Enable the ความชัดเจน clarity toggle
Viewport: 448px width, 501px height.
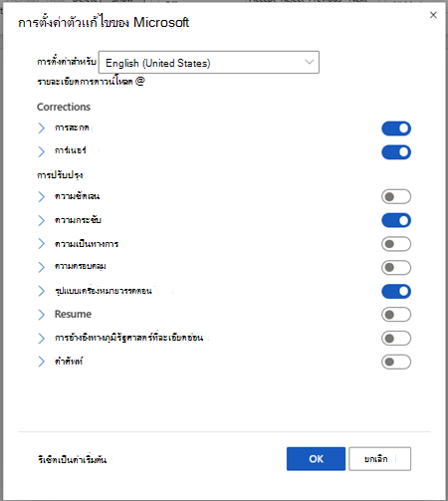[x=396, y=197]
